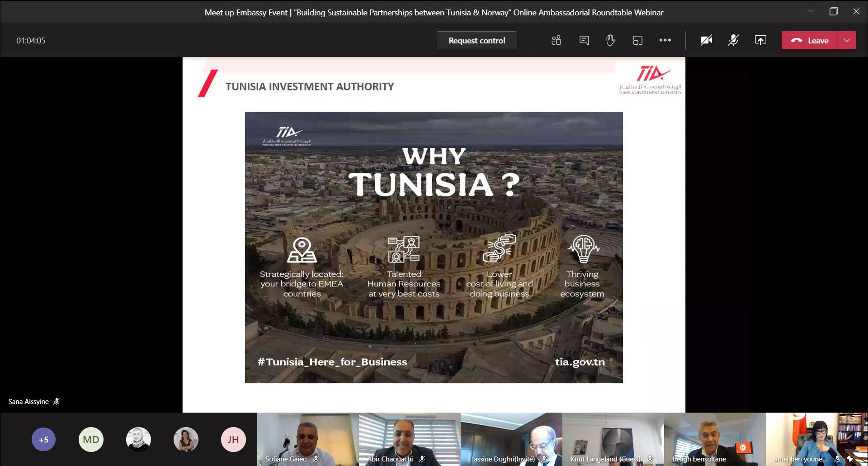Click 'Thriving business ecosystem' text on slide
The width and height of the screenshot is (868, 466).
point(582,284)
